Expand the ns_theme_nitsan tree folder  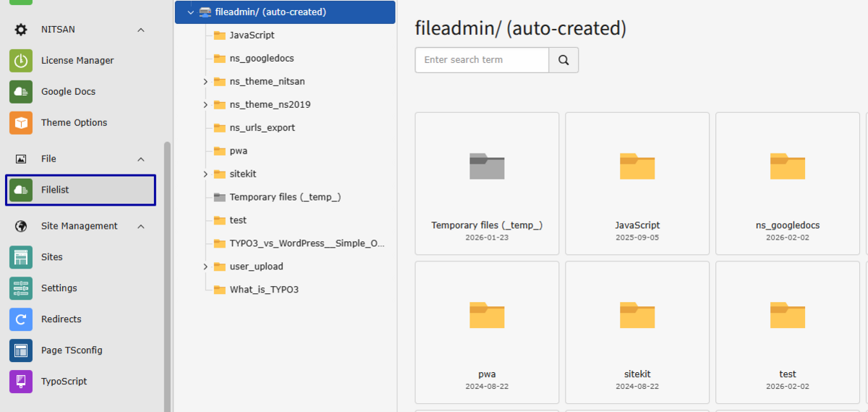pyautogui.click(x=205, y=82)
